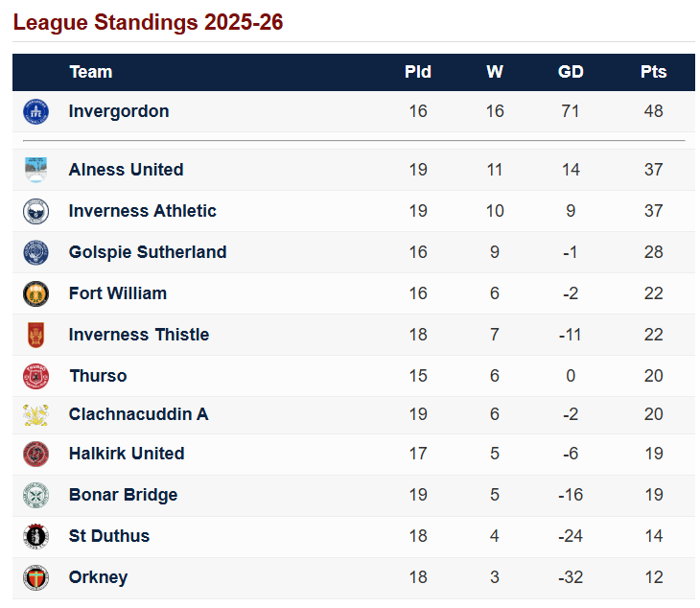Click the Pld column header
Screen dimensions: 700x608
[418, 72]
